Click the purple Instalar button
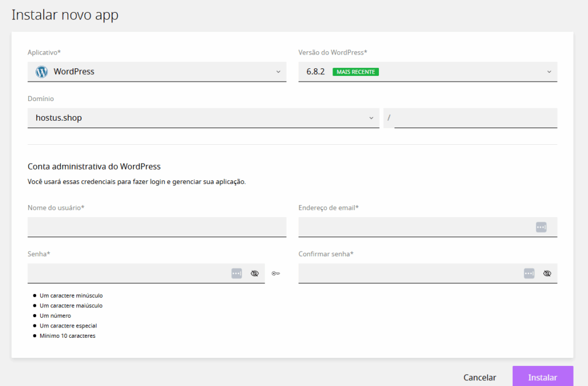The height and width of the screenshot is (386, 588). tap(543, 376)
